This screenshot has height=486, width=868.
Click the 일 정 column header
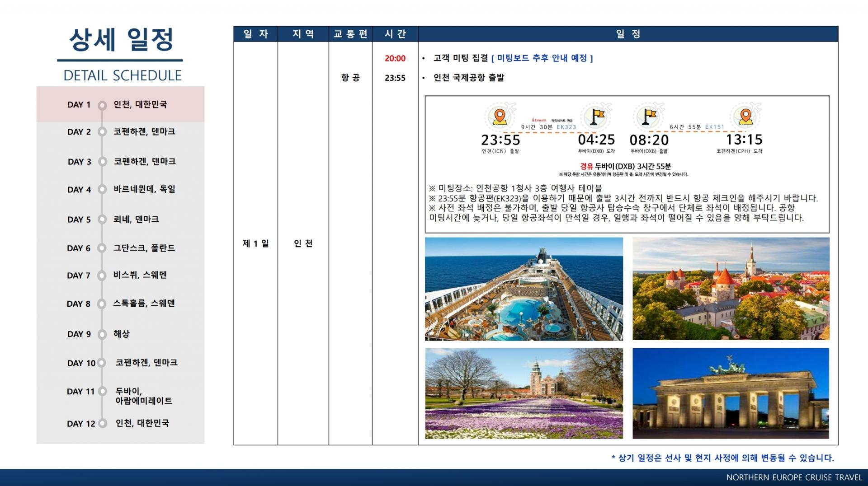[628, 34]
